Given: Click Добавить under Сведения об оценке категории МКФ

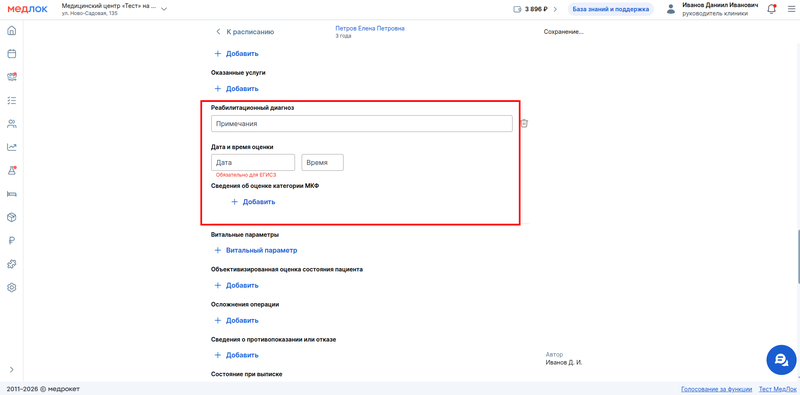Looking at the screenshot, I should pyautogui.click(x=254, y=202).
